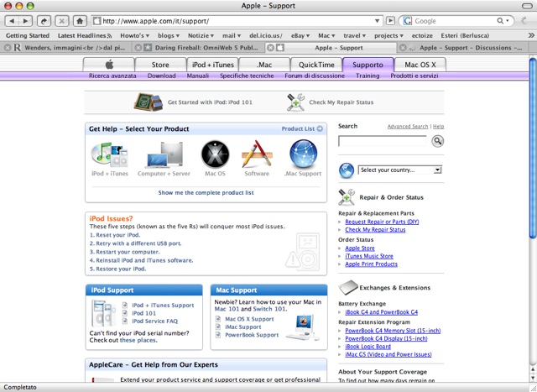Open the iPod Service FAQ link
Screen dimensions: 537x392
[154, 321]
